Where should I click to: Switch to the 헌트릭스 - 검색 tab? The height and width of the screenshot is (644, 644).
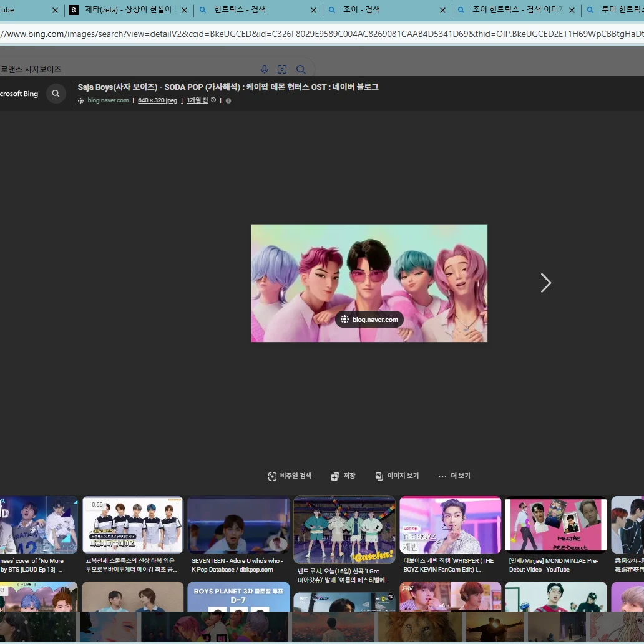click(258, 10)
